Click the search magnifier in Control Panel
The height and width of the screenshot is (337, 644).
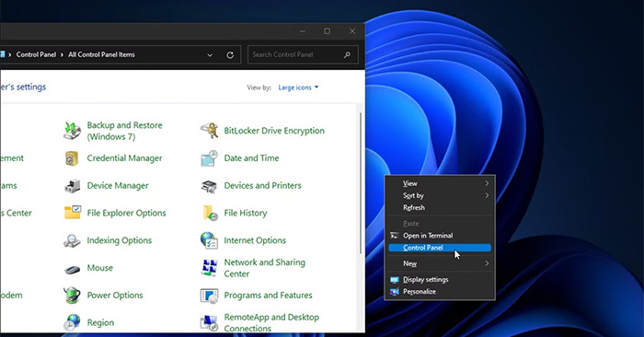347,54
